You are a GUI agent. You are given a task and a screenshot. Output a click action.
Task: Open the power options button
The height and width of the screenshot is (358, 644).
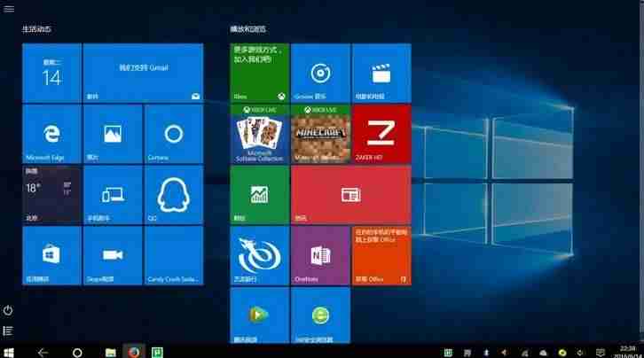tap(8, 310)
